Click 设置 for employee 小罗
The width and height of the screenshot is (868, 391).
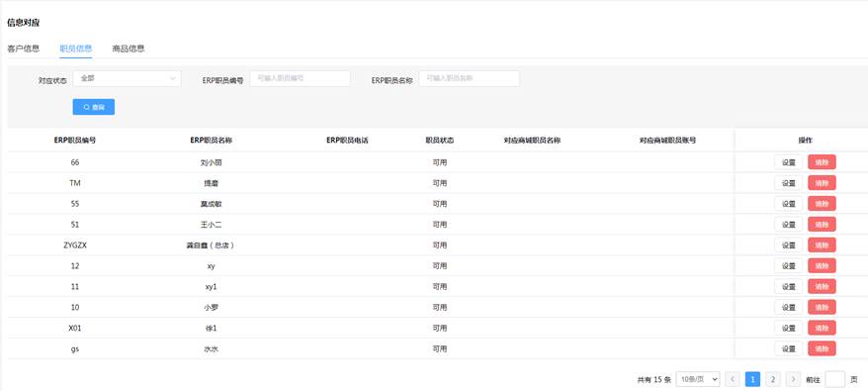pyautogui.click(x=788, y=307)
